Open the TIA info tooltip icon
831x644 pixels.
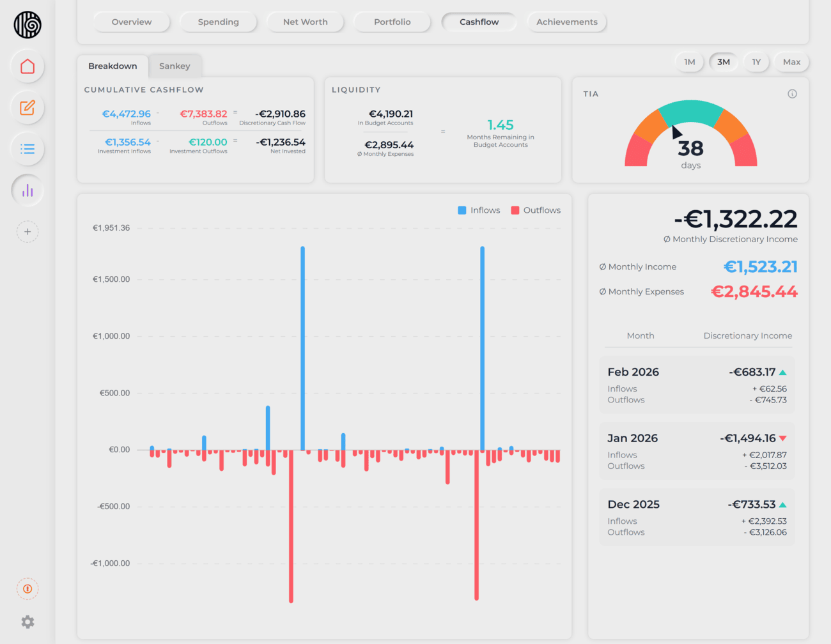(x=792, y=93)
